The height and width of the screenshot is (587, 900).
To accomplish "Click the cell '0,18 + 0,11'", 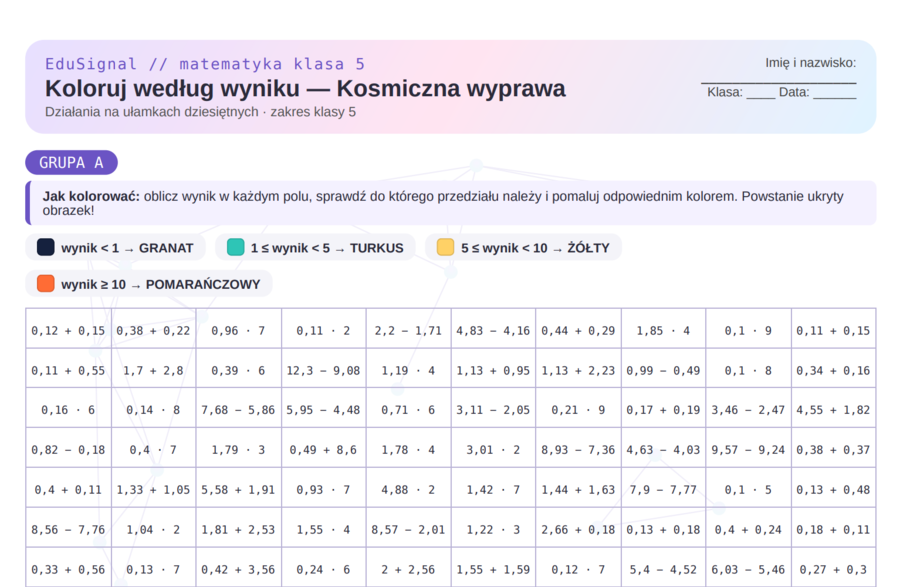I will pos(833,527).
